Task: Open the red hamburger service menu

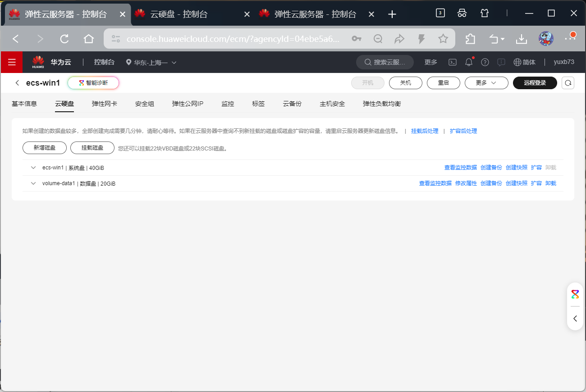Action: pyautogui.click(x=12, y=62)
